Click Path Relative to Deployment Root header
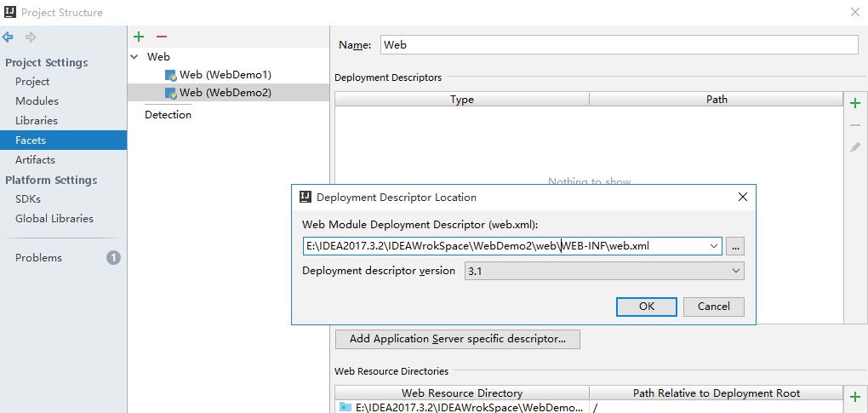868x413 pixels. tap(717, 393)
